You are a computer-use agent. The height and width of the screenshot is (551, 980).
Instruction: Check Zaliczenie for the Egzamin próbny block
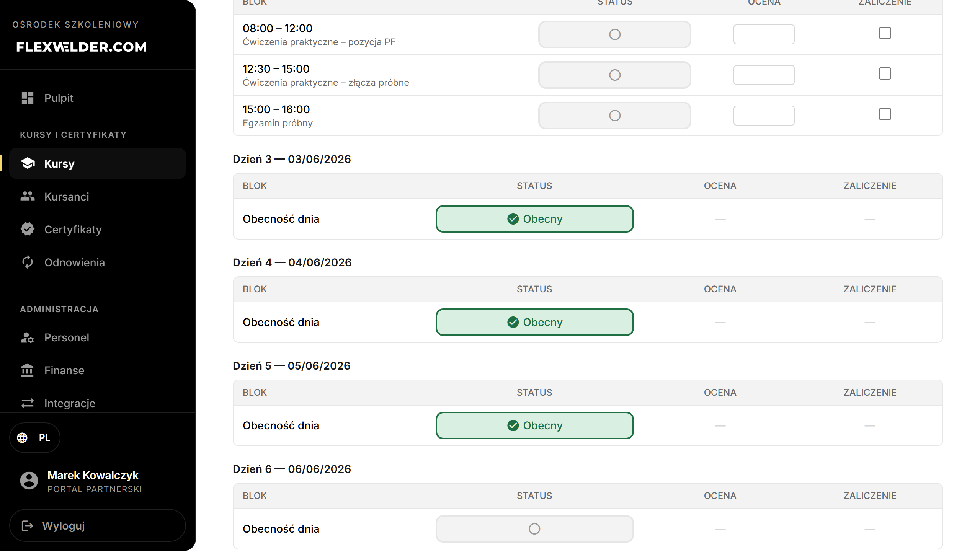tap(885, 114)
